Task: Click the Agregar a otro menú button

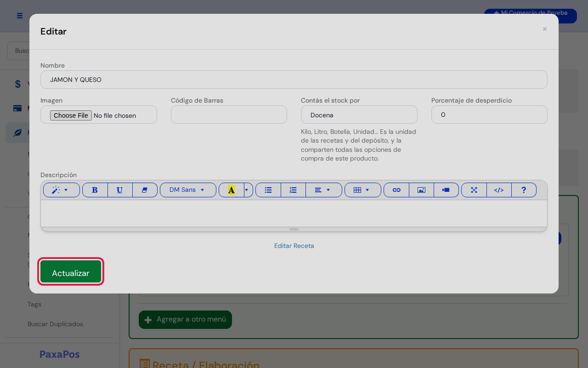Action: tap(185, 320)
